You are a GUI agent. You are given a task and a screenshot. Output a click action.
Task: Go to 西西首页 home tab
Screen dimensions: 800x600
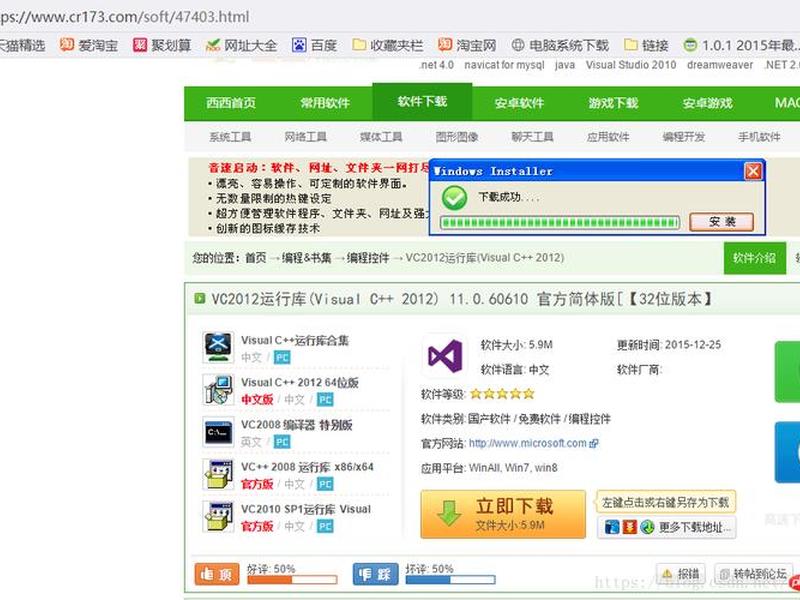(x=231, y=103)
